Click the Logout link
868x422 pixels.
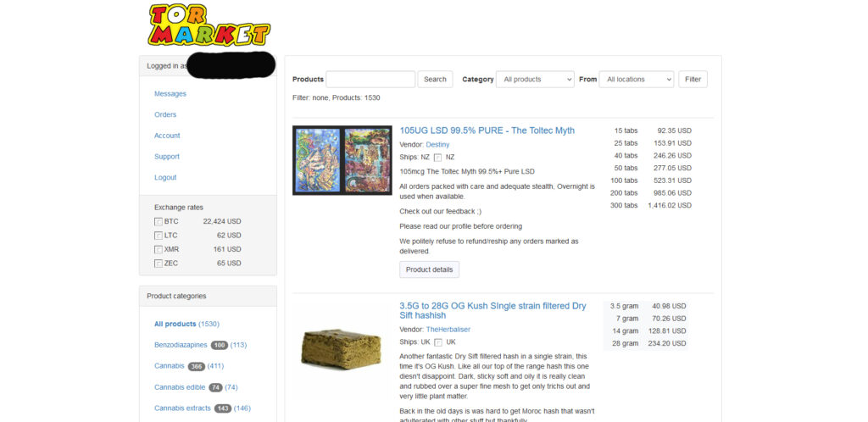tap(165, 178)
